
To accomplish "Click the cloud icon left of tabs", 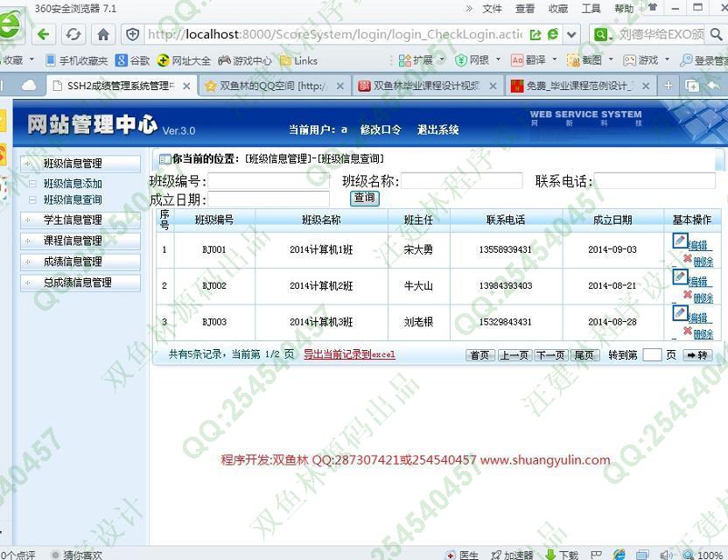I will pyautogui.click(x=29, y=86).
